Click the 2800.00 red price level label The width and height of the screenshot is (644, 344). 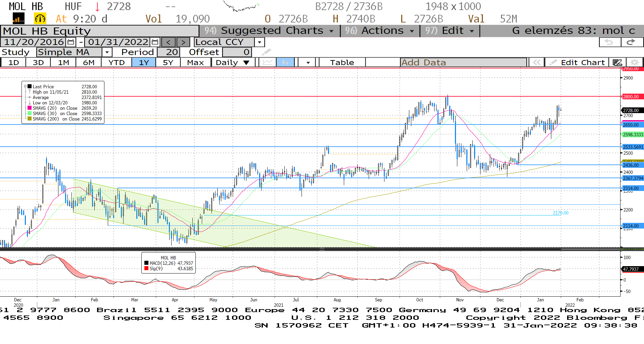click(633, 97)
